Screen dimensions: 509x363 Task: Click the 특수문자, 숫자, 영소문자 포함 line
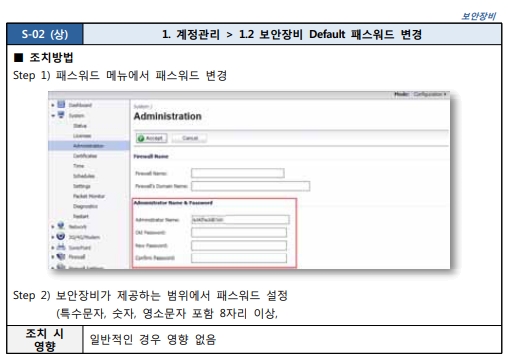tap(167, 313)
